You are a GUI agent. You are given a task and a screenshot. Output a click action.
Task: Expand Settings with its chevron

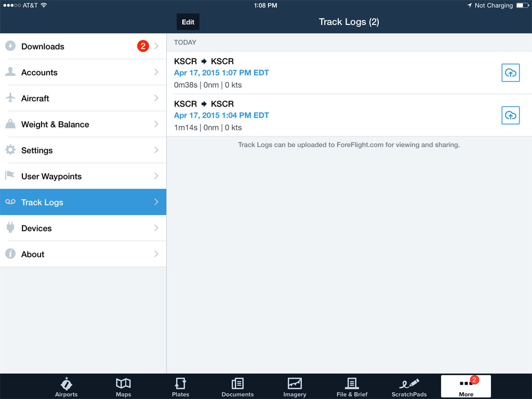156,150
